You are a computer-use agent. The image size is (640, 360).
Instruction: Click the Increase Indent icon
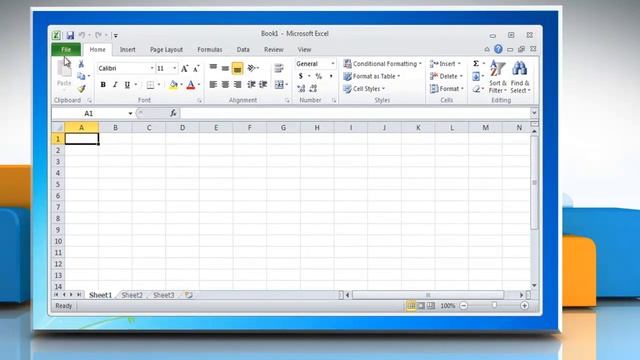coord(263,84)
